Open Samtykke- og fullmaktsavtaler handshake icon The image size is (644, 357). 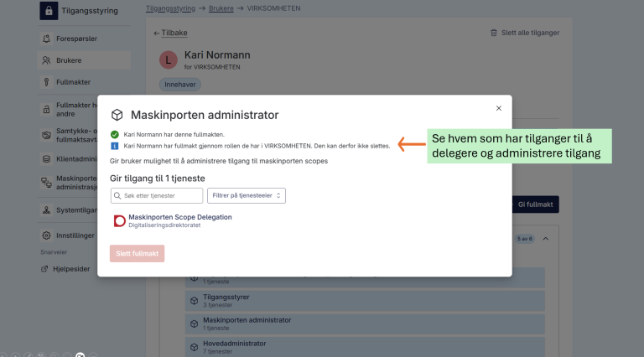click(46, 135)
